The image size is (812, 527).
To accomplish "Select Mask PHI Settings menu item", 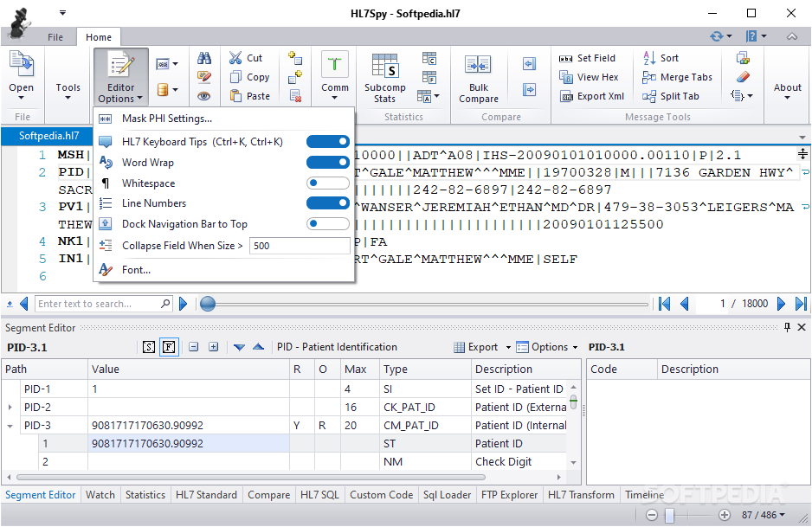I will pyautogui.click(x=224, y=119).
